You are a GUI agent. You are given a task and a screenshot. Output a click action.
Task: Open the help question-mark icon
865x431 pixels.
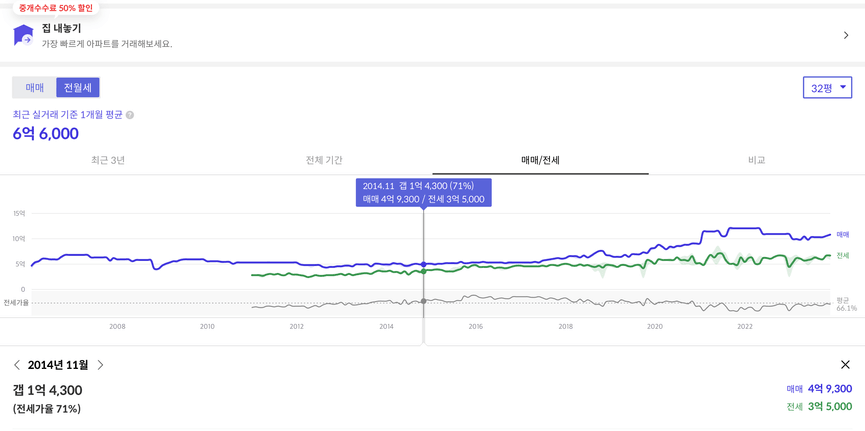(130, 115)
